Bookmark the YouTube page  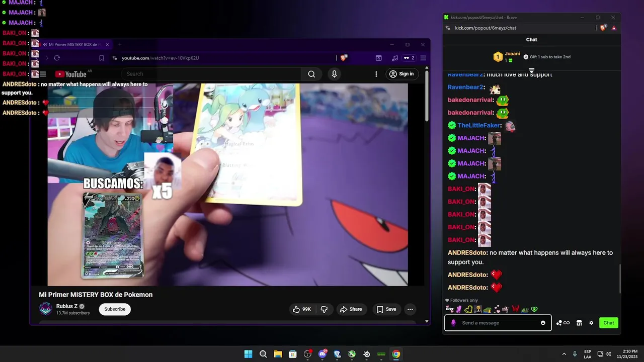(x=102, y=58)
